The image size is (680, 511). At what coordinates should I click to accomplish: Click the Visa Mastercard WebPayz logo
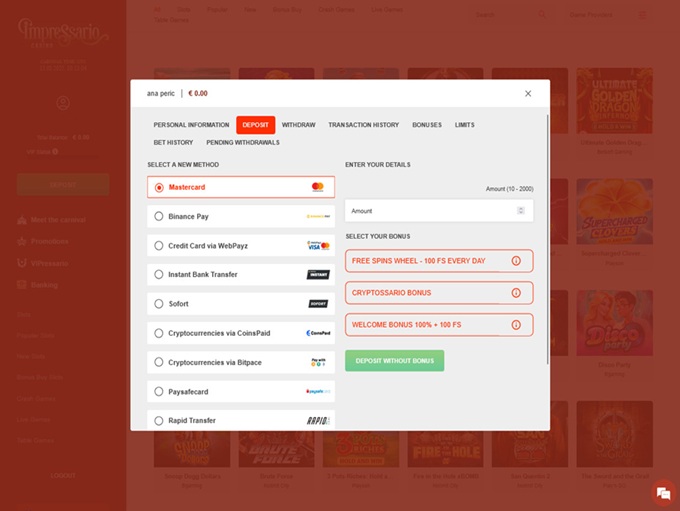318,245
